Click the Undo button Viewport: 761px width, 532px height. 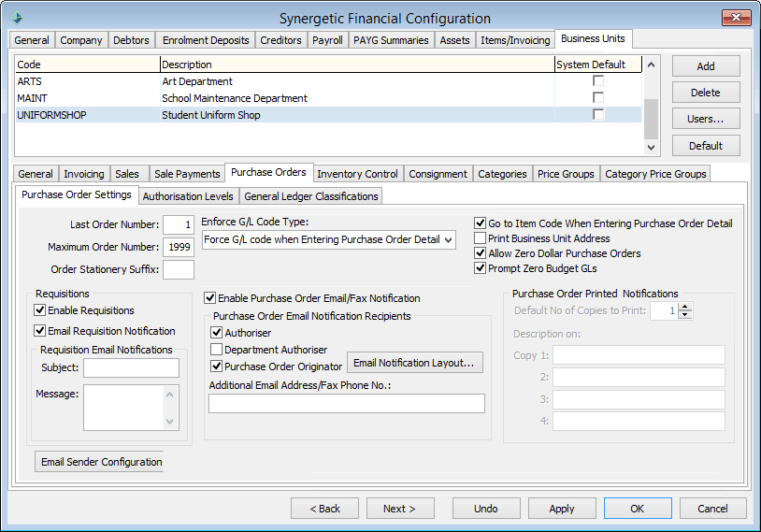[x=486, y=509]
